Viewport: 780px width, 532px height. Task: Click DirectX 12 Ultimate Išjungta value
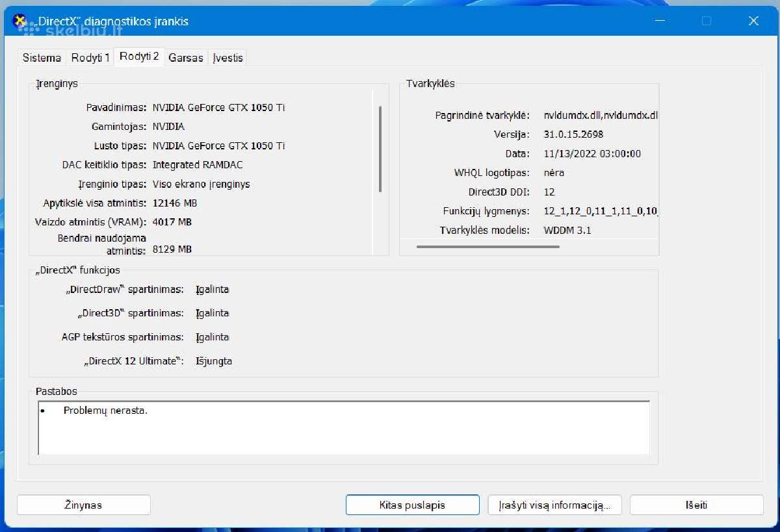(213, 361)
